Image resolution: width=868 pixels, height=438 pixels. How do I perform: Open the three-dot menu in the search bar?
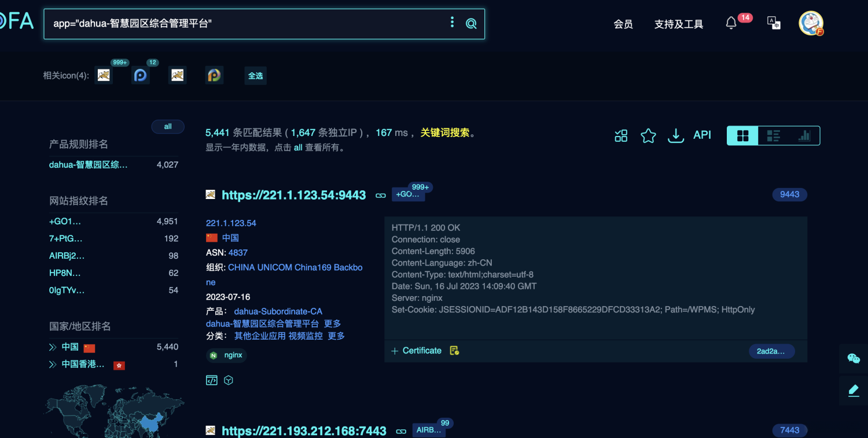pyautogui.click(x=452, y=22)
